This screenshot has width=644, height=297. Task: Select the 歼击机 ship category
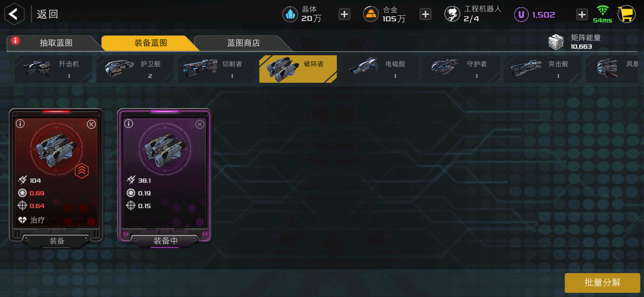pos(53,69)
